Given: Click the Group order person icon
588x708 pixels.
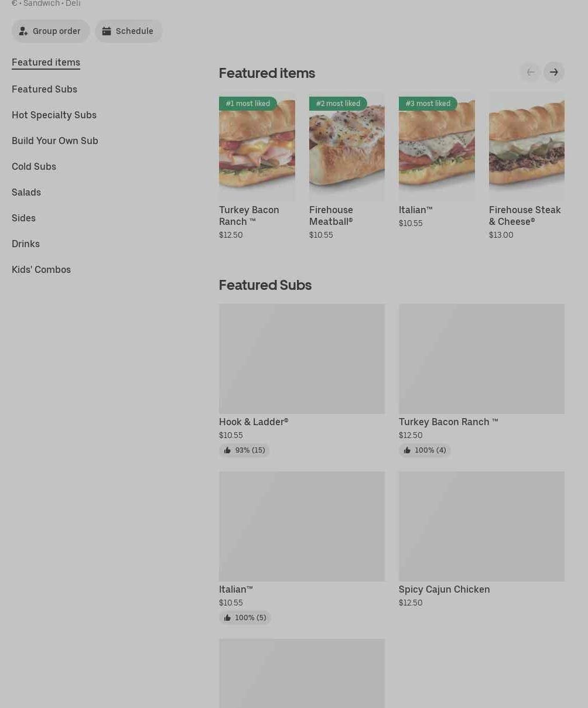Looking at the screenshot, I should tap(23, 31).
